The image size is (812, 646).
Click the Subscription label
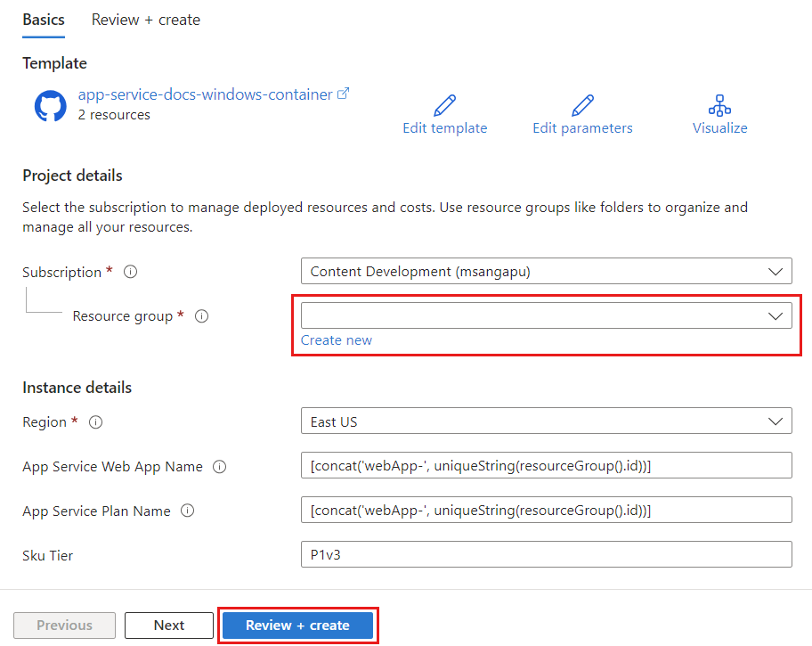click(x=61, y=272)
